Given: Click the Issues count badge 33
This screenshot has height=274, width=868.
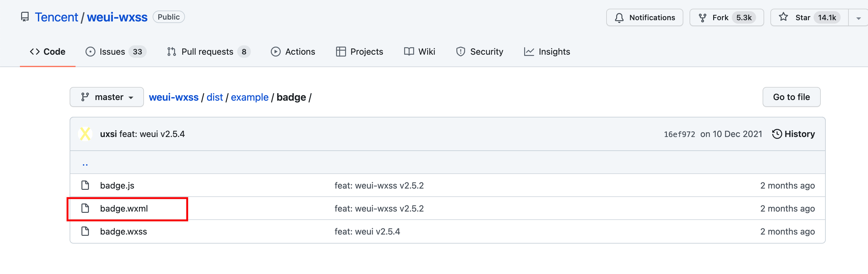Looking at the screenshot, I should pyautogui.click(x=137, y=52).
